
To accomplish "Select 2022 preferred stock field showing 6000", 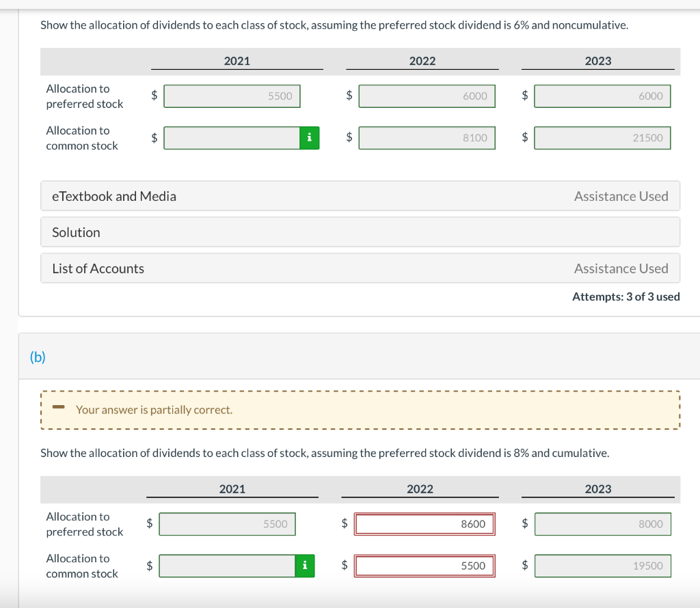I will point(427,96).
